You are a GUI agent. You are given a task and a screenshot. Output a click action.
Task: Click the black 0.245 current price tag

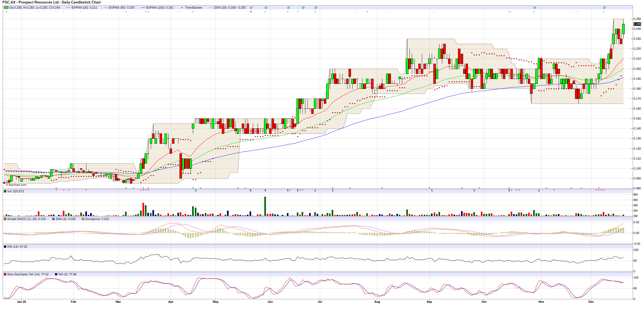coord(637,24)
